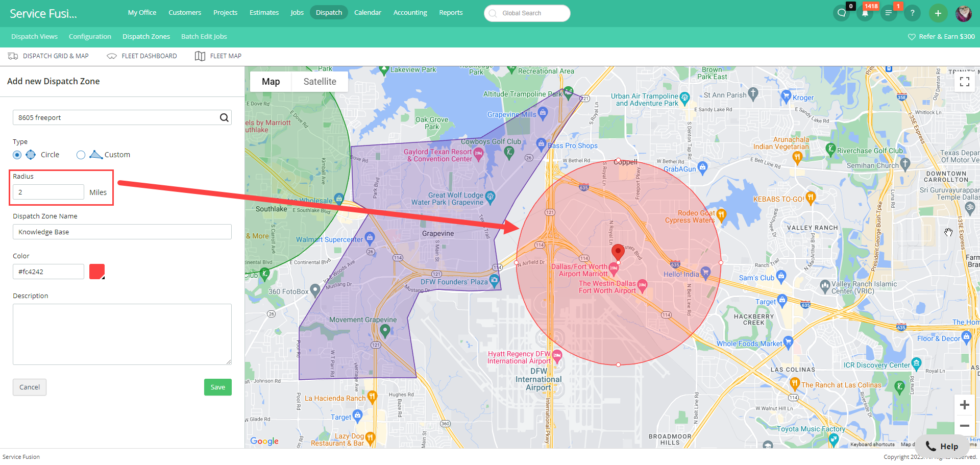The height and width of the screenshot is (465, 980).
Task: Click the Gaylord Texan Resort hotel pin
Action: tap(478, 154)
